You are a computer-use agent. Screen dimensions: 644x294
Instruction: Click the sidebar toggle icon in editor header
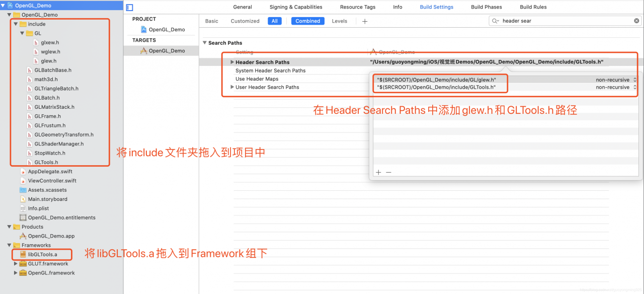[x=129, y=8]
